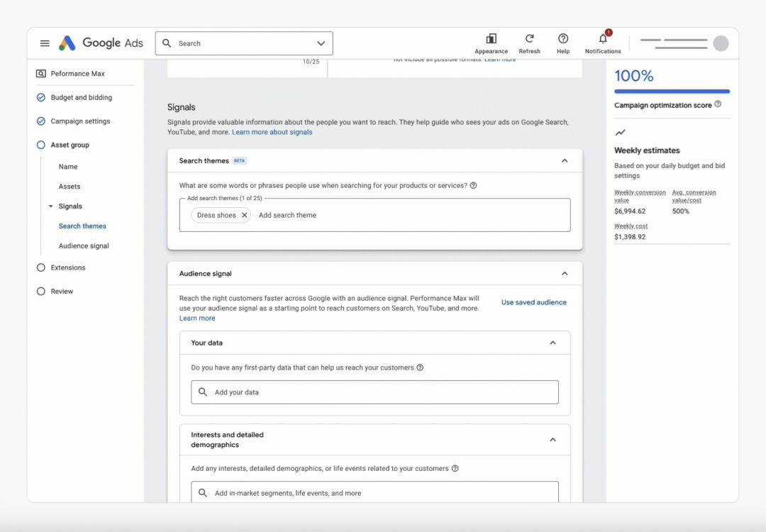
Task: Click the 500% value
Action: [x=680, y=211]
